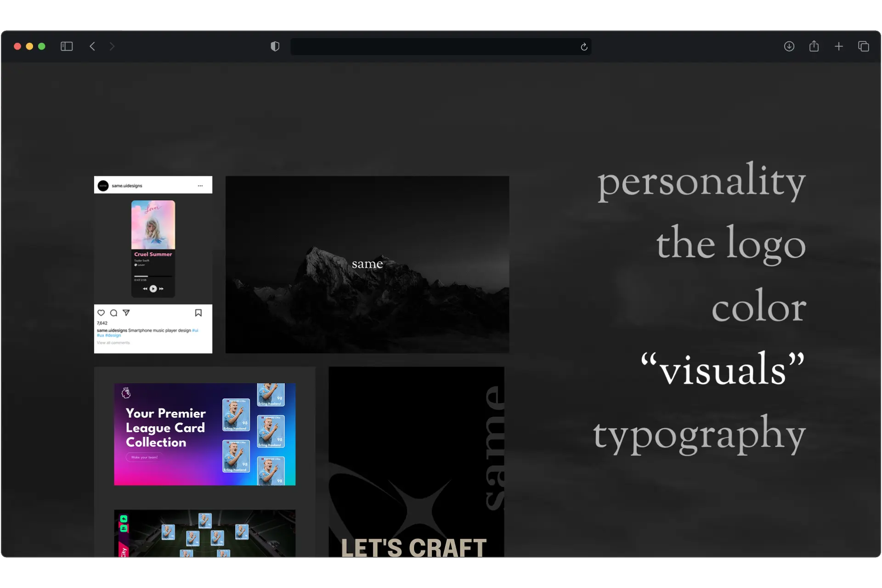Go forward to the next page
882x588 pixels.
click(x=112, y=46)
